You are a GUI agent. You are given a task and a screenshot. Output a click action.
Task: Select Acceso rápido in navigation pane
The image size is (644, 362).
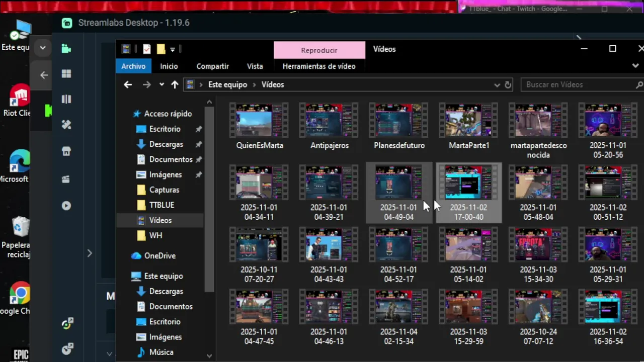[x=163, y=114]
